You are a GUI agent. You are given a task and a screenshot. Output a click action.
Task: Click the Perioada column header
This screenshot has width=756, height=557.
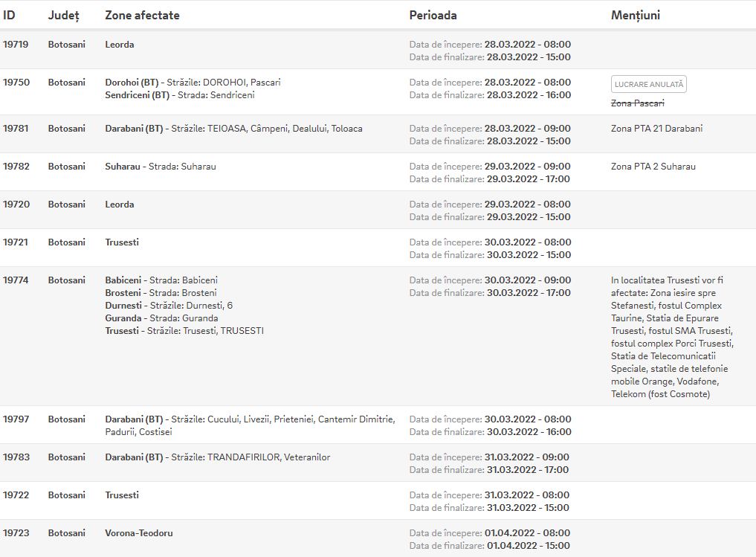(x=433, y=16)
